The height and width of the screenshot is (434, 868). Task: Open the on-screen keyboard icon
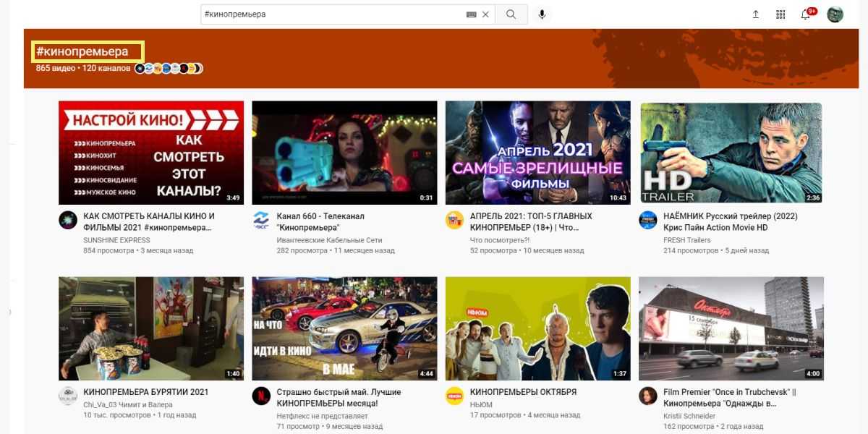coord(471,14)
